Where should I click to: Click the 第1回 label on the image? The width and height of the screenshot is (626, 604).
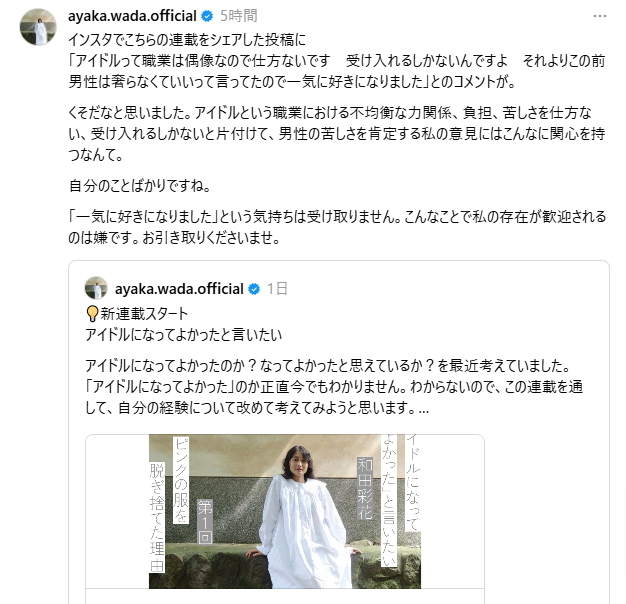pyautogui.click(x=205, y=521)
